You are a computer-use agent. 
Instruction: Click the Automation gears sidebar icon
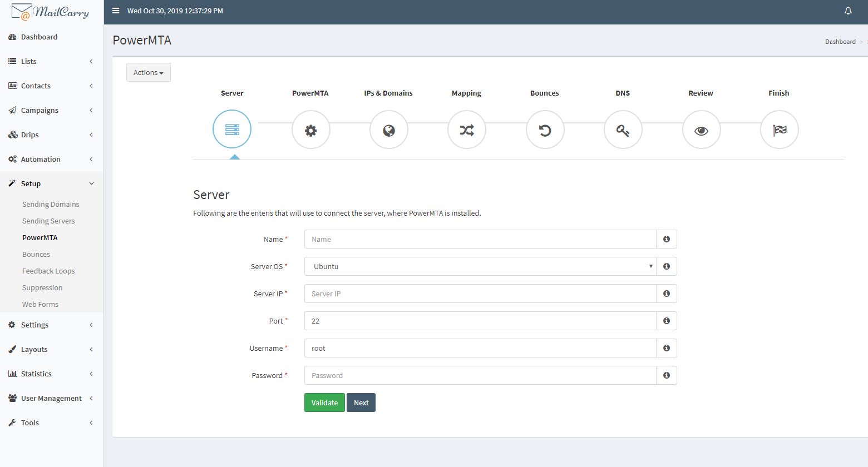click(x=12, y=159)
